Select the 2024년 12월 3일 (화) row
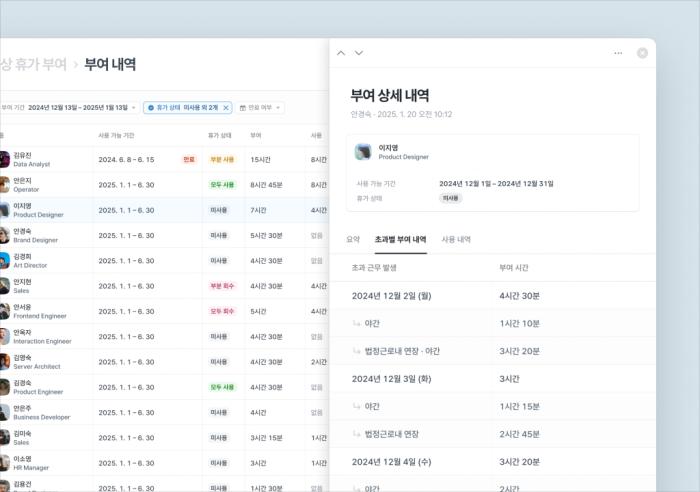The image size is (700, 492). point(492,379)
